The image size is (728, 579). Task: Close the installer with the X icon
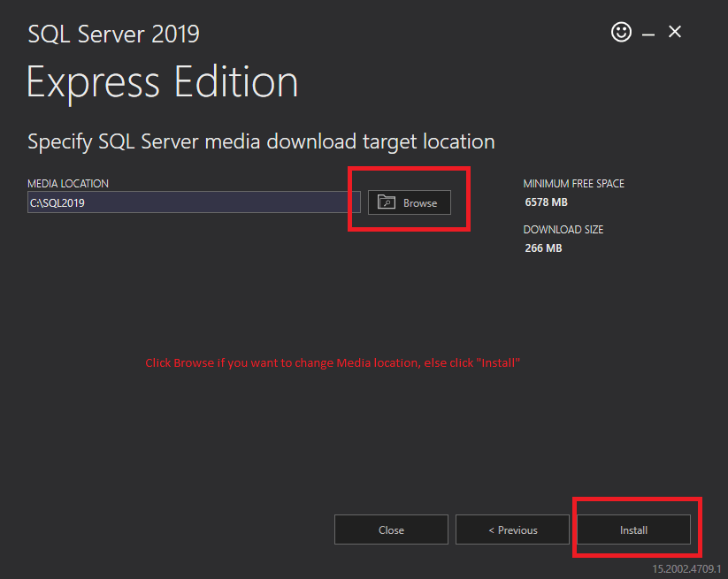click(675, 32)
